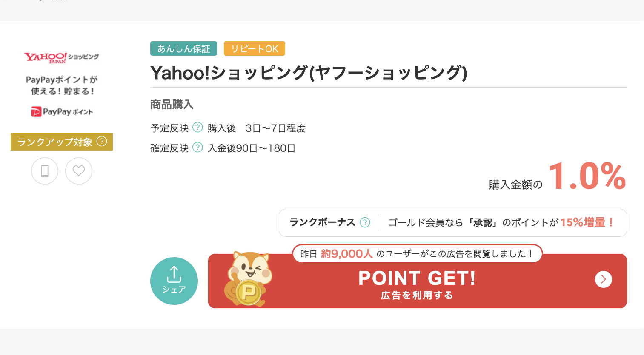Viewport: 644px width, 355px height.
Task: Click the シェア share button
Action: pyautogui.click(x=174, y=281)
